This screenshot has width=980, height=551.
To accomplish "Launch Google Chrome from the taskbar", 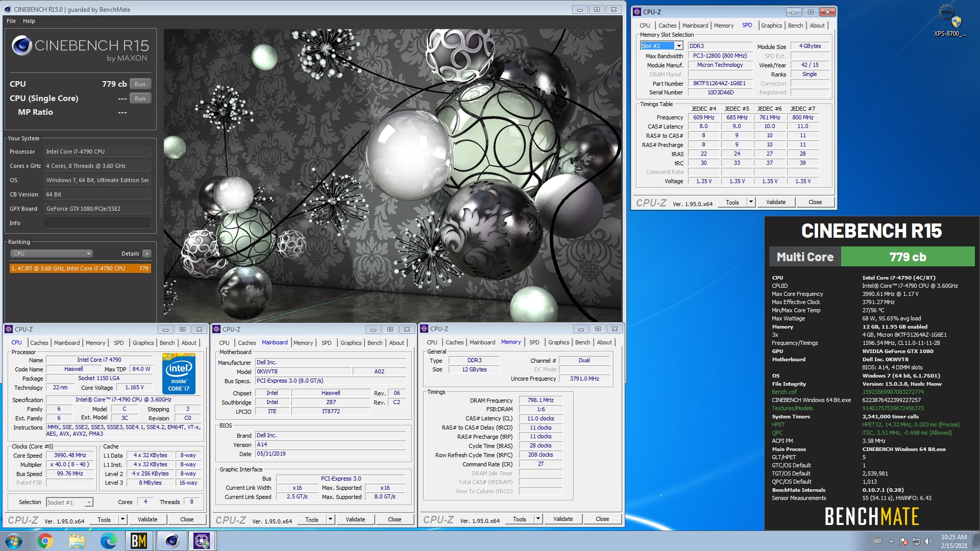I will click(45, 541).
